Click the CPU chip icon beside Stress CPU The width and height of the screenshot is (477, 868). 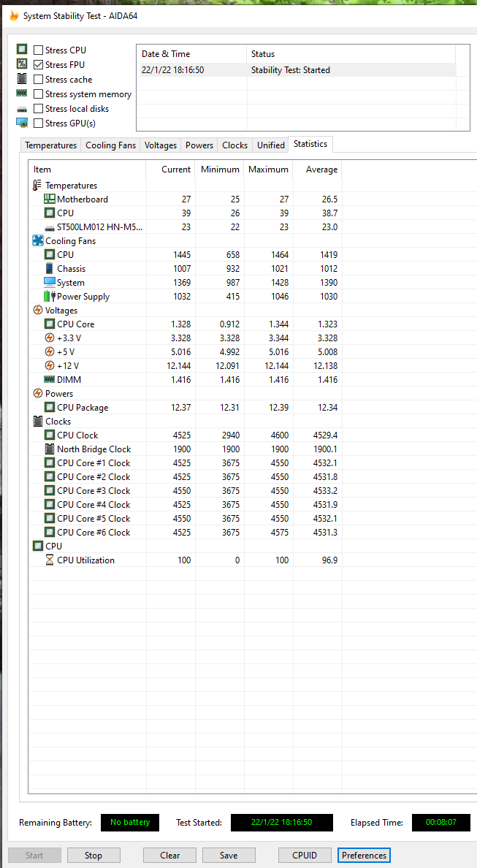pos(22,49)
